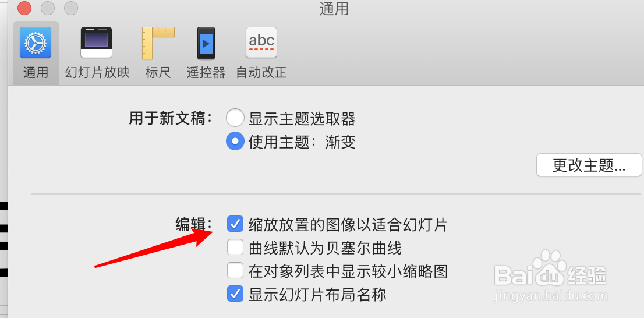Enable 在对象列表中显示较小缩略图 checkbox
The image size is (644, 318).
tap(235, 271)
